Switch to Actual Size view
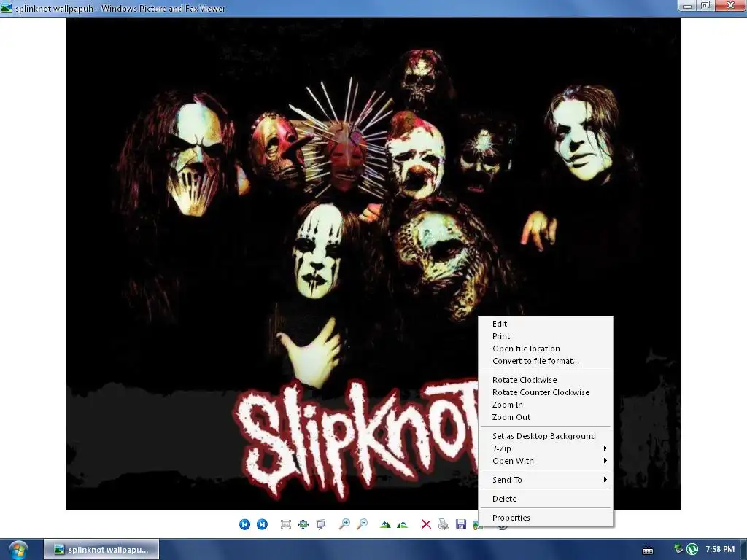This screenshot has width=747, height=560. 303,524
